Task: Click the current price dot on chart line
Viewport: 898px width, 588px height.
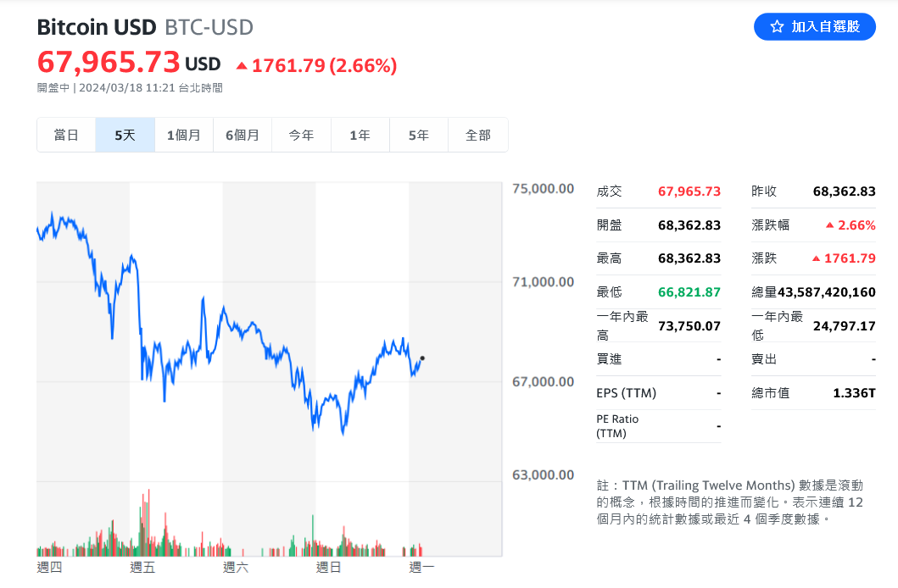Action: pyautogui.click(x=422, y=358)
